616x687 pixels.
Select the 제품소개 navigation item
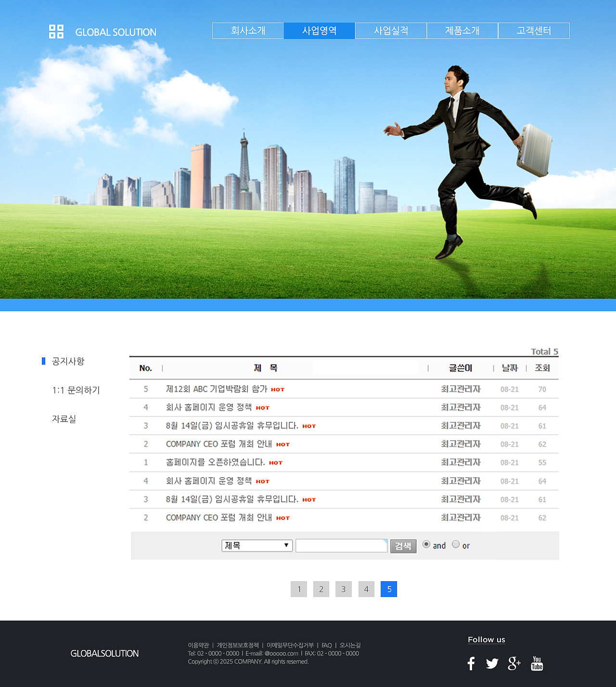462,30
